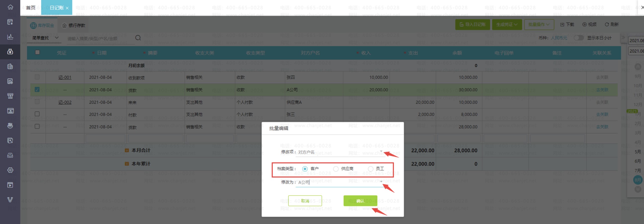
Task: Click 去关联 link in A公司 row
Action: [602, 90]
